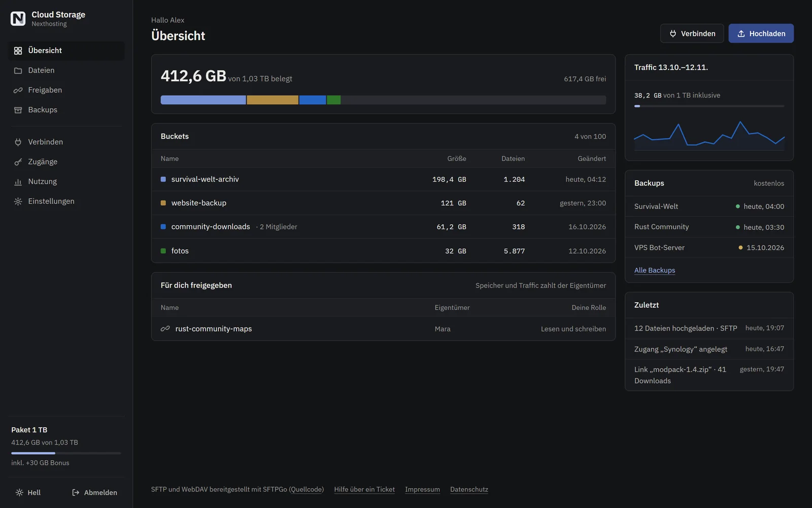This screenshot has width=812, height=508.
Task: Click the Zugang „Synology“ angelegt activity entry
Action: [709, 349]
